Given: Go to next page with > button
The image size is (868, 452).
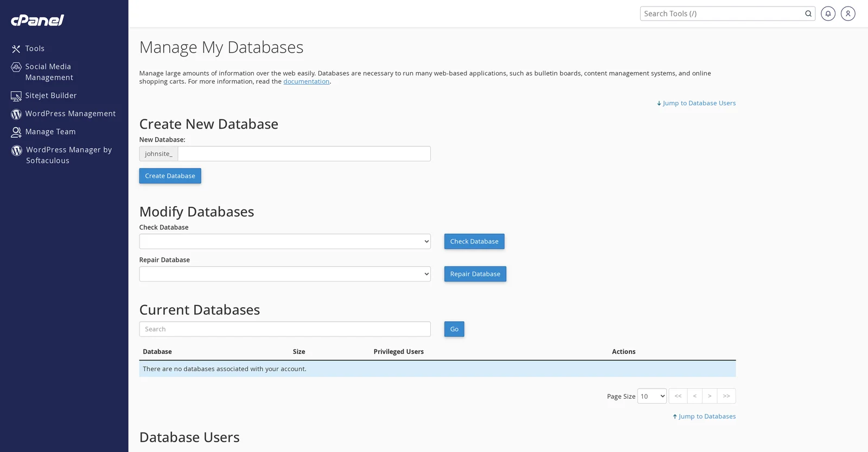Looking at the screenshot, I should [710, 396].
